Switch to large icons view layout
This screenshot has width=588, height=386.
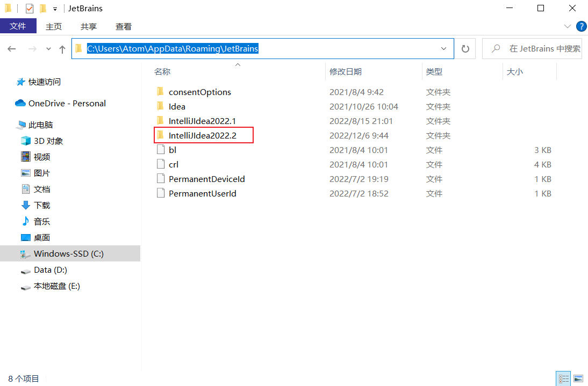[578, 379]
